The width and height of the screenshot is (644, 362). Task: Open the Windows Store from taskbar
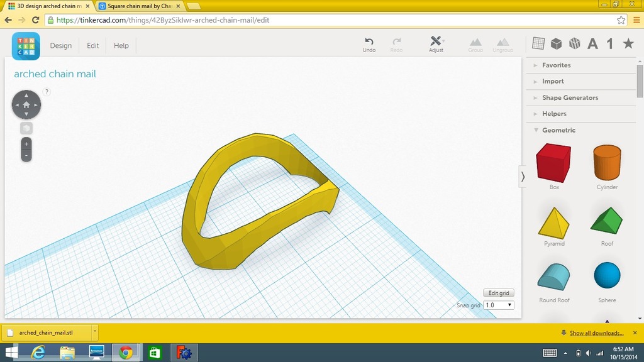[x=155, y=353]
